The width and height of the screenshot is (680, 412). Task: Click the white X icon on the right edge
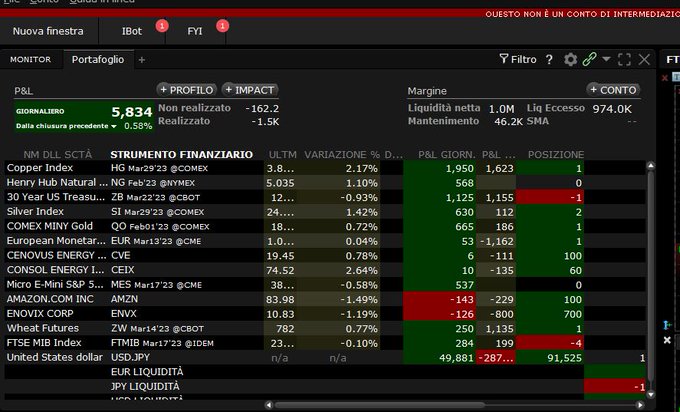tap(667, 340)
